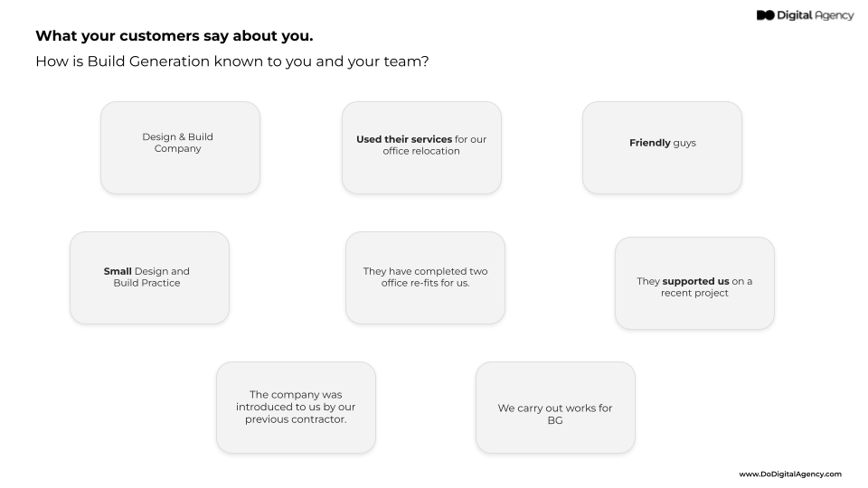
Task: Select the slide title about customers
Action: [175, 36]
